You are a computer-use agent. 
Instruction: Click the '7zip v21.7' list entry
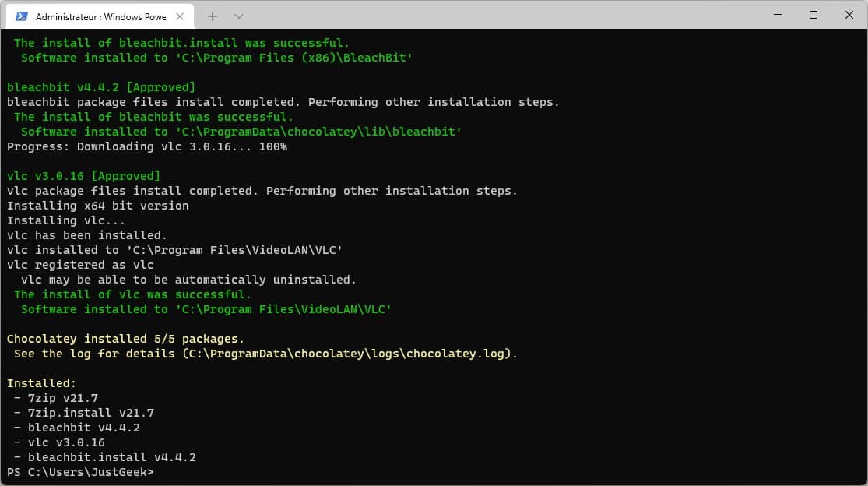click(x=56, y=398)
